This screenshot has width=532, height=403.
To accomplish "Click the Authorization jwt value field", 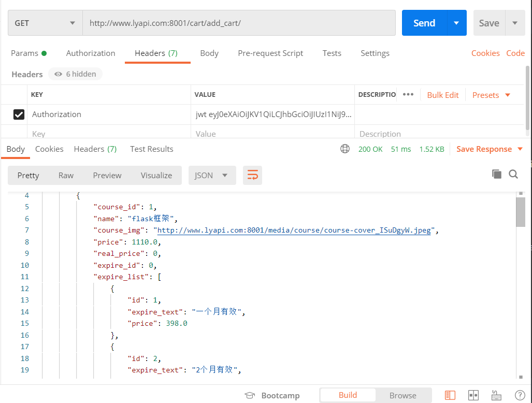I will point(273,114).
